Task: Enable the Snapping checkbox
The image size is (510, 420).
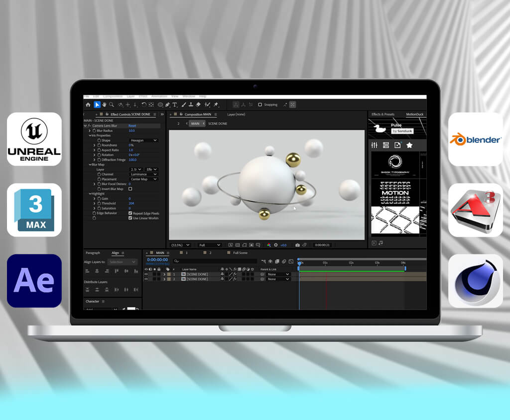Action: pos(260,105)
